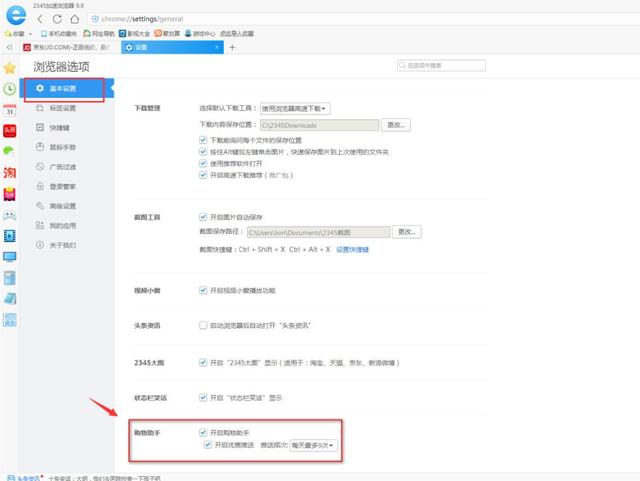Toggle 使用推荐软件打开 checkbox
The image size is (640, 481).
[203, 163]
